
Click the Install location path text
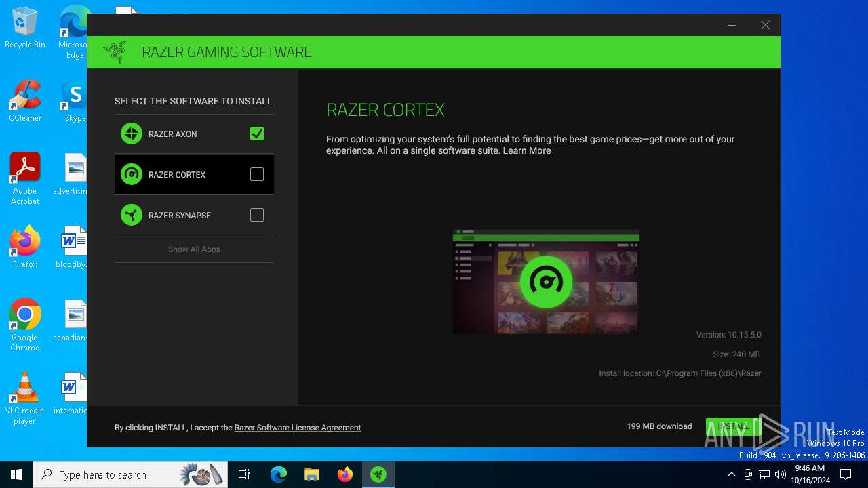pyautogui.click(x=680, y=373)
